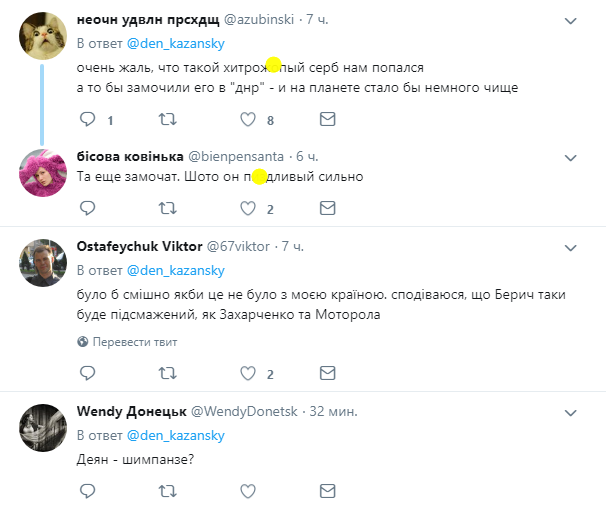Viewport: 606px width, 508px height.
Task: Open Ostafeychuk Viktor's avatar photo
Action: [x=43, y=263]
